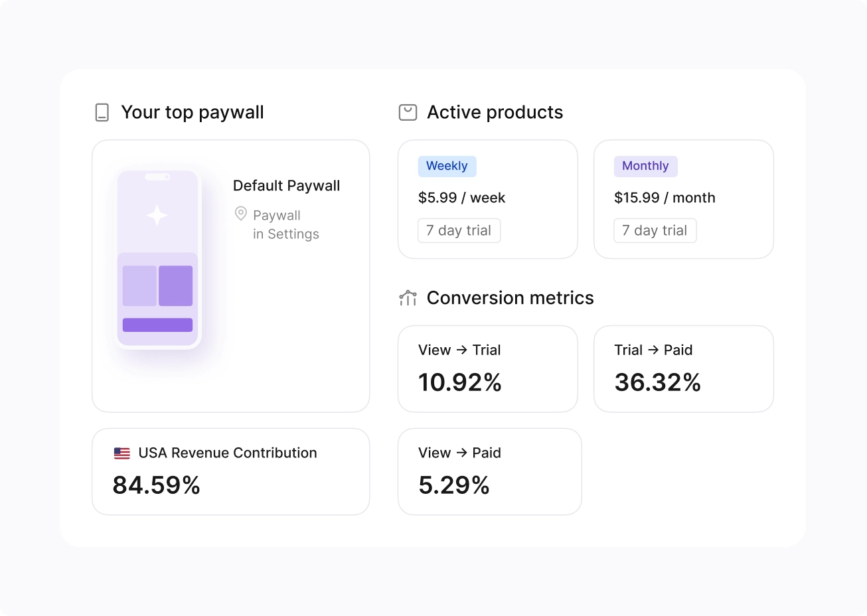Click the USA flag icon
Screen dimensions: 867x616
point(122,453)
